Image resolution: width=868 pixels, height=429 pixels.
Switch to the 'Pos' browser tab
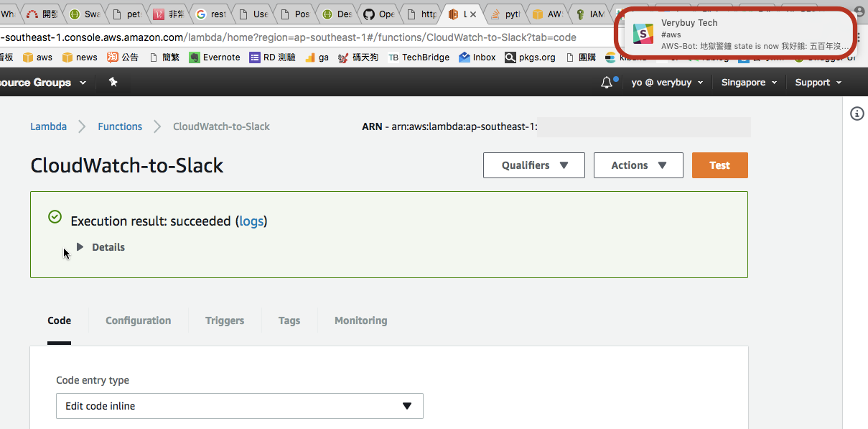295,14
